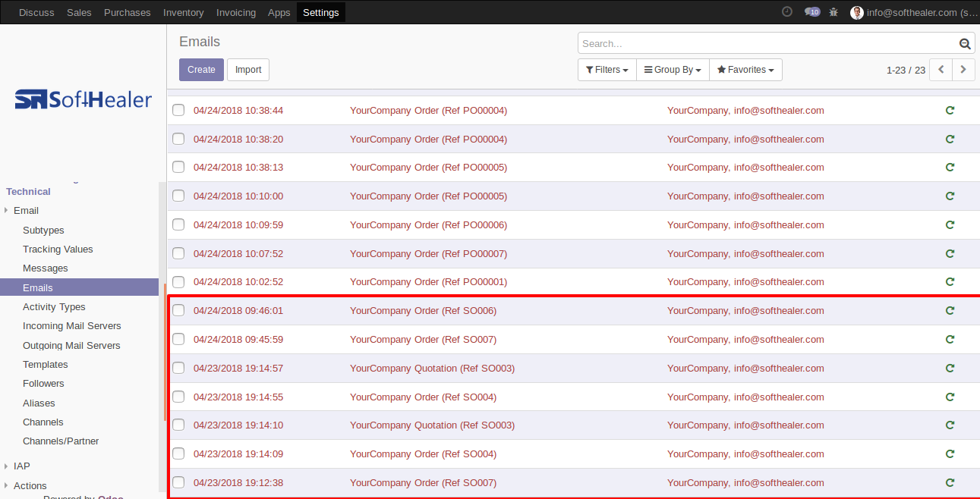Focus the Search input field
980x499 pixels.
click(768, 44)
